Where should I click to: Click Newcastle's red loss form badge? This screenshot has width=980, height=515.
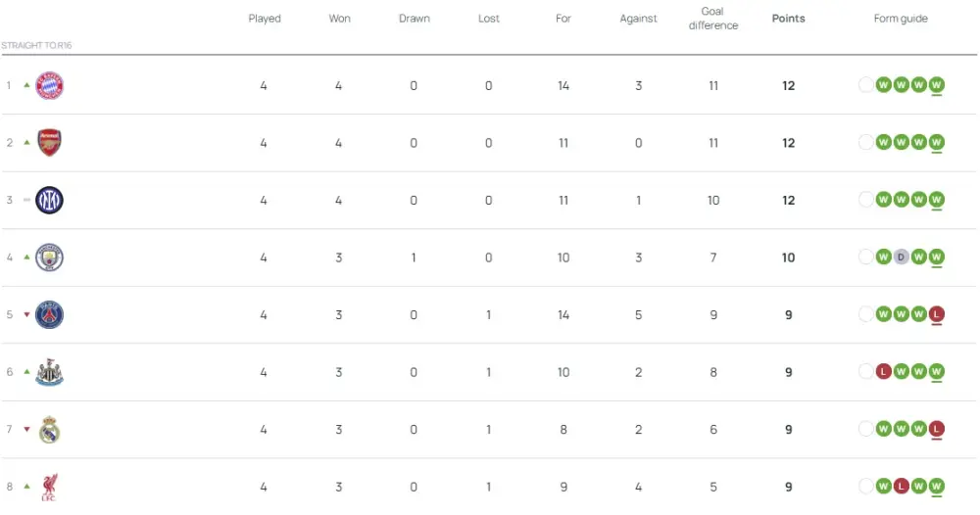[x=883, y=372]
